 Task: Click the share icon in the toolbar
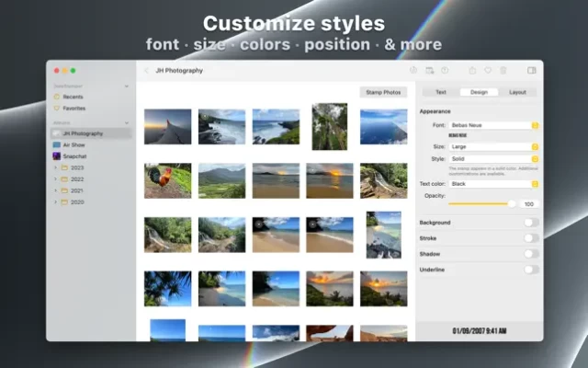[472, 70]
